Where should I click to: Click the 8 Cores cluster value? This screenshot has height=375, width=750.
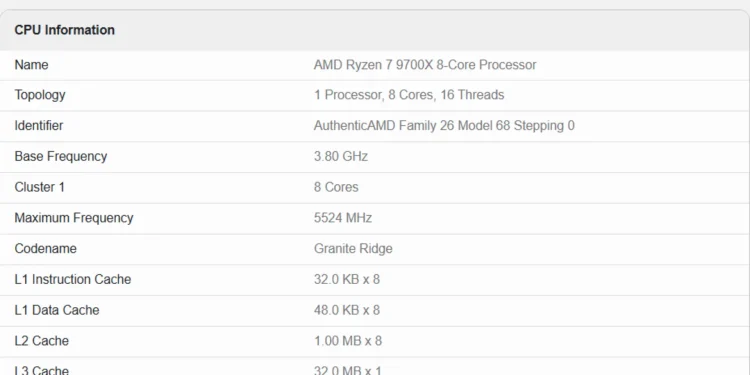click(336, 187)
